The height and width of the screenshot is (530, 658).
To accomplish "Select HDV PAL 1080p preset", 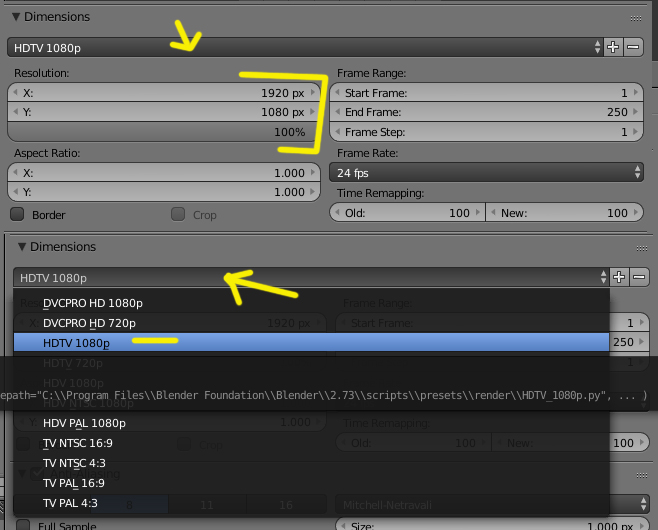I will [x=311, y=423].
